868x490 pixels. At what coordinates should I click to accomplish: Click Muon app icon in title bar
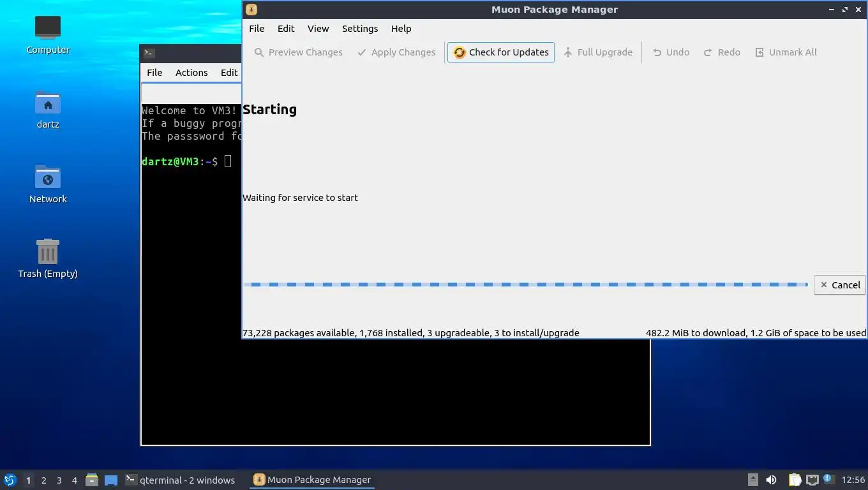pyautogui.click(x=251, y=10)
